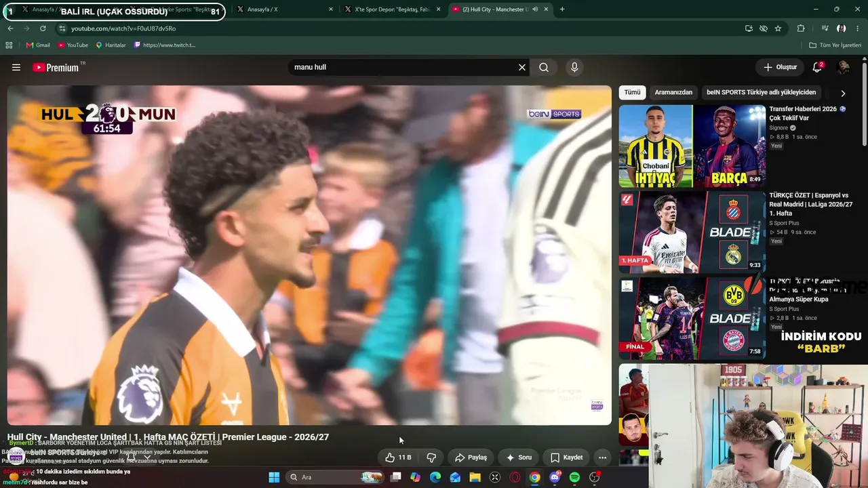
Task: Launch Microsoft Edge from taskbar
Action: pyautogui.click(x=435, y=477)
